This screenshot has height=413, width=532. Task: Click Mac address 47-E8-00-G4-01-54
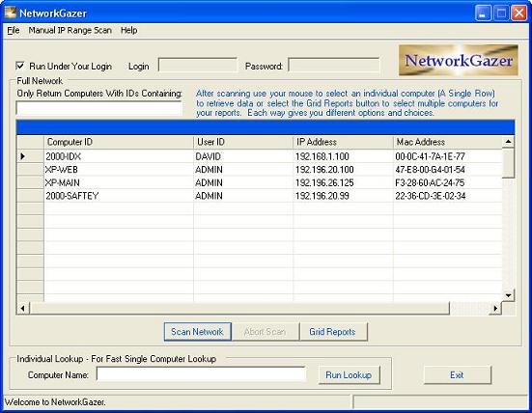448,170
